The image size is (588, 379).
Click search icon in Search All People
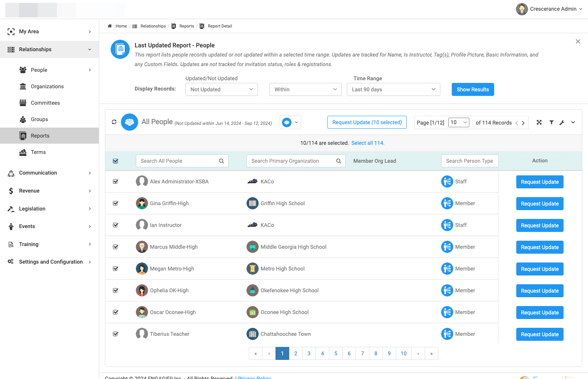pyautogui.click(x=221, y=161)
